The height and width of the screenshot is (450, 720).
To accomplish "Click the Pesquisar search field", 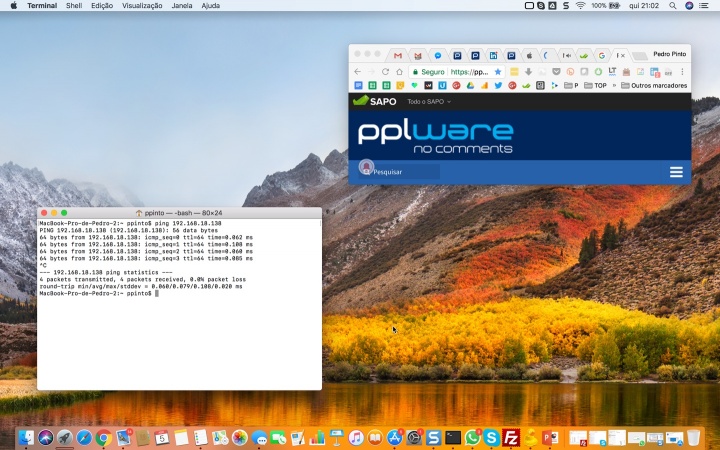I will tap(405, 172).
